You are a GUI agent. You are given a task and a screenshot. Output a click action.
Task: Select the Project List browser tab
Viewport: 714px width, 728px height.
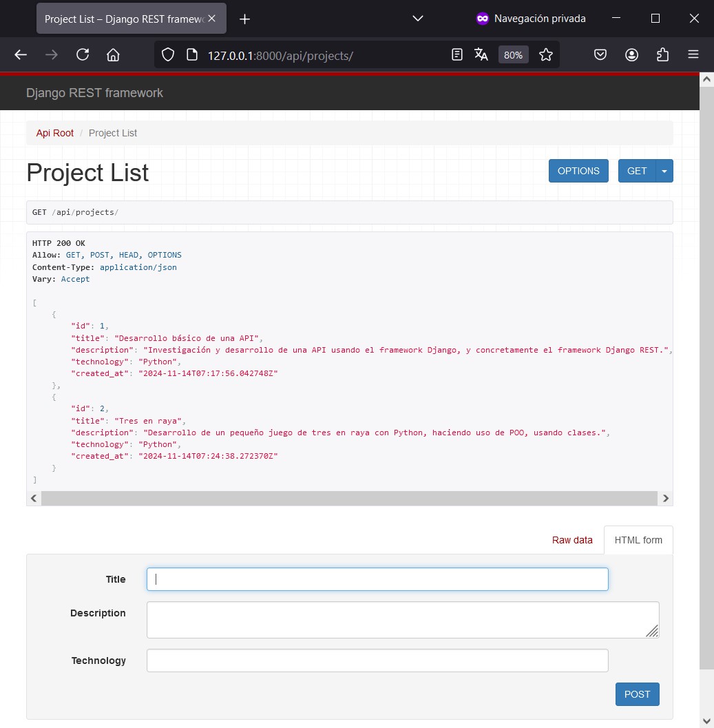132,19
